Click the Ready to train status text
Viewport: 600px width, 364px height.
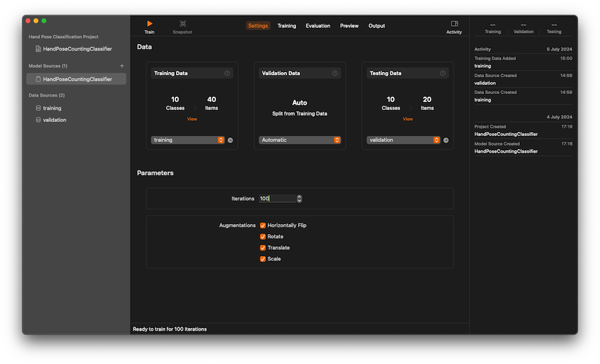(169, 329)
